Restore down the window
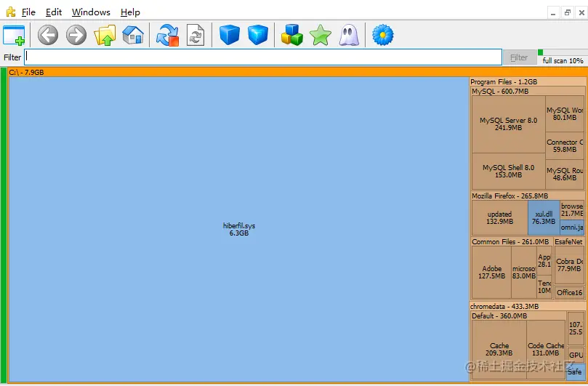588x386 pixels. click(x=568, y=13)
